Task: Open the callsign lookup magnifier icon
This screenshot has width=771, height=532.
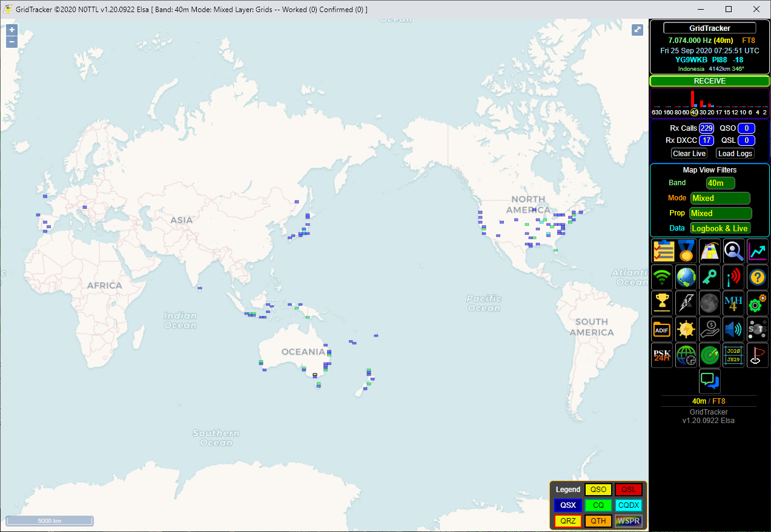Action: tap(733, 251)
